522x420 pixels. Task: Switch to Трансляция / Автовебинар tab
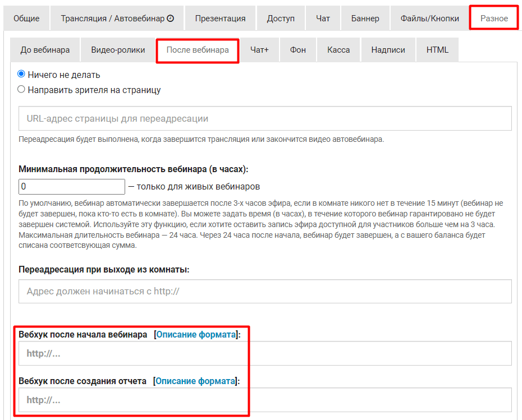pyautogui.click(x=117, y=19)
